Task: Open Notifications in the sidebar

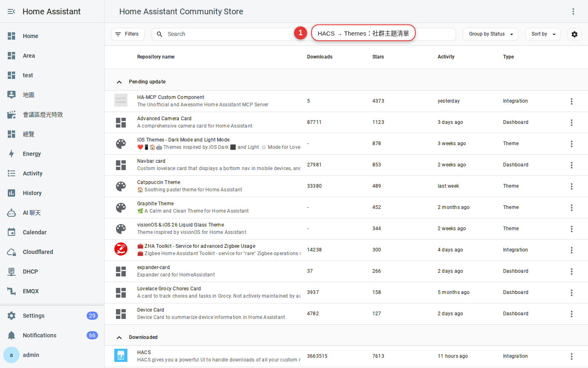Action: (52, 335)
